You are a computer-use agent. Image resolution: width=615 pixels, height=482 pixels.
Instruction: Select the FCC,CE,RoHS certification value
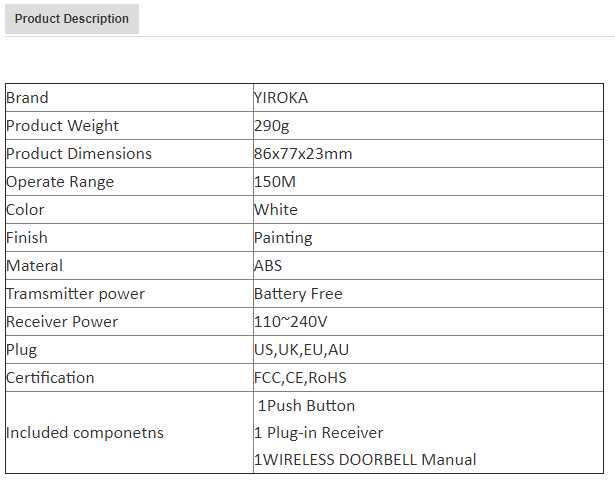[300, 378]
